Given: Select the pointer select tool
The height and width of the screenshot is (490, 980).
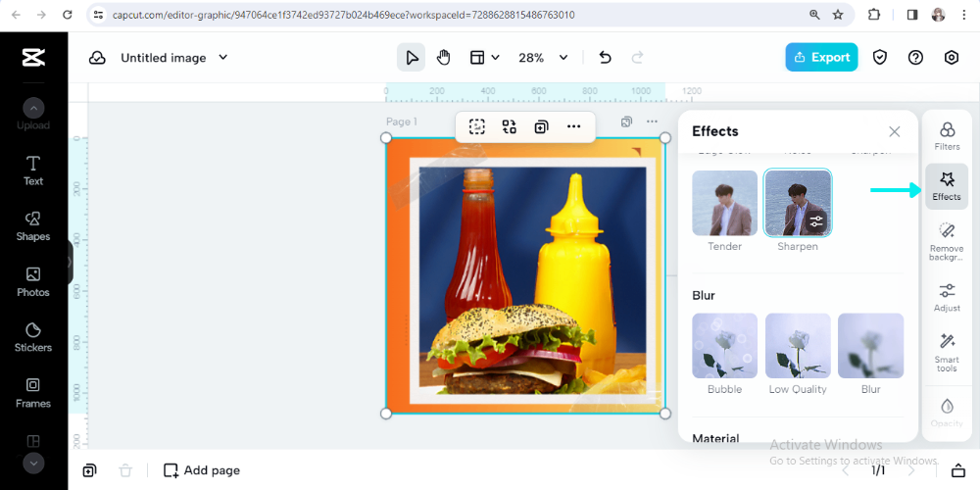Looking at the screenshot, I should 412,58.
